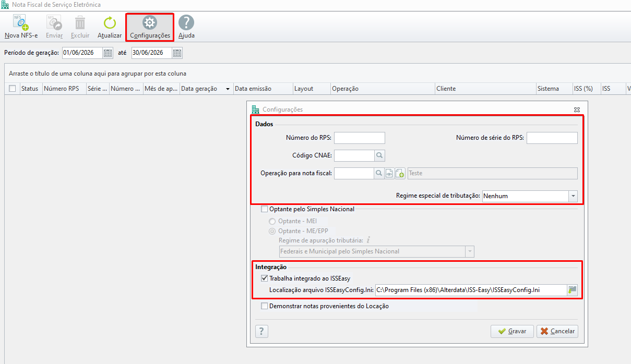Browse for ISSEasyConfig.ini file location
631x364 pixels.
(573, 289)
